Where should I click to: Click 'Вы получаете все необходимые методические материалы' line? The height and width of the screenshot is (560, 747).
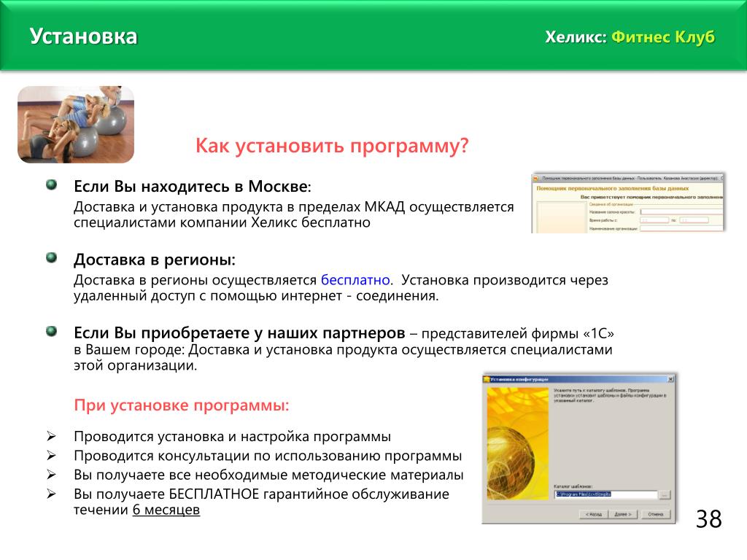(x=268, y=475)
